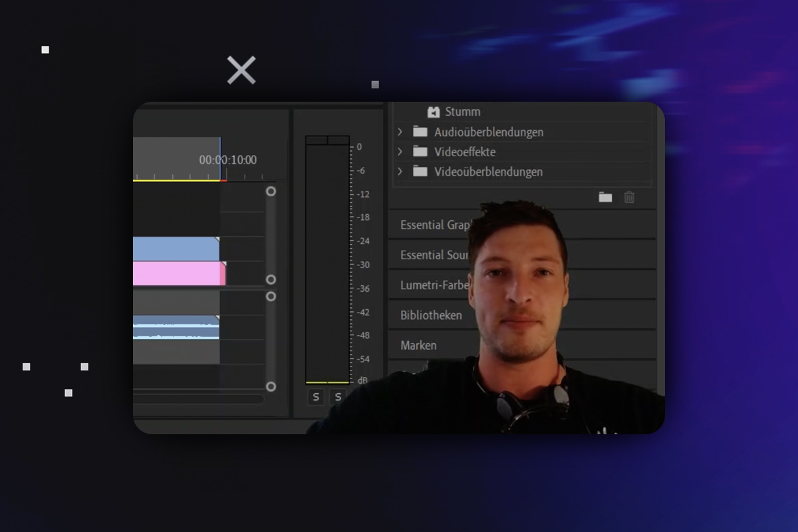Screen dimensions: 798x532
Task: Expand the Videoüberblendungen folder
Action: click(x=400, y=172)
